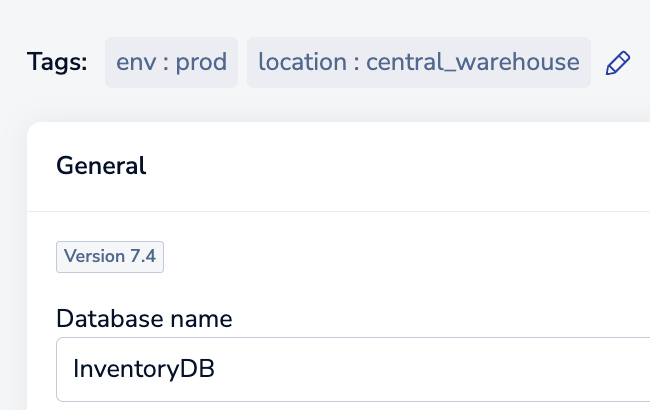This screenshot has width=650, height=410.
Task: Click the gap between the two tag chips
Action: (x=243, y=63)
